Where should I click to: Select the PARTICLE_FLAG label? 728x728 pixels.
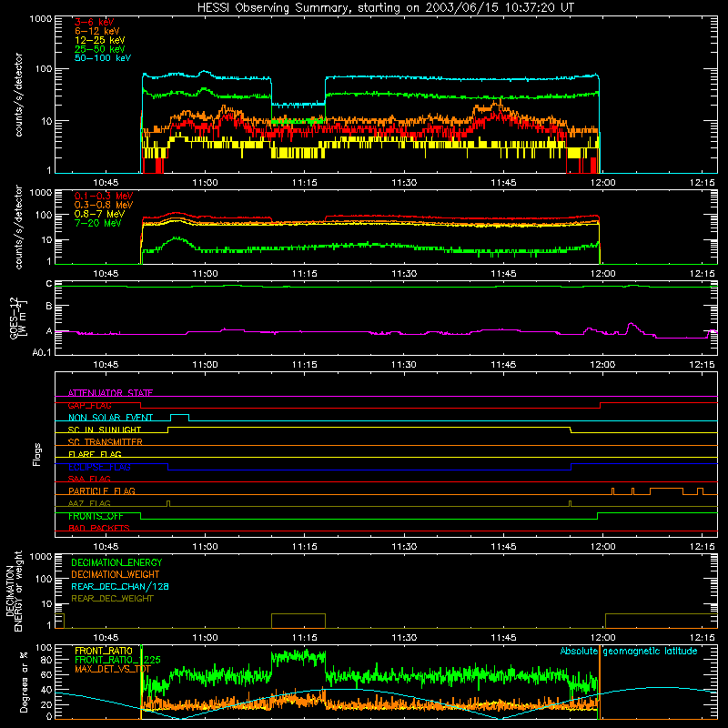click(x=102, y=491)
